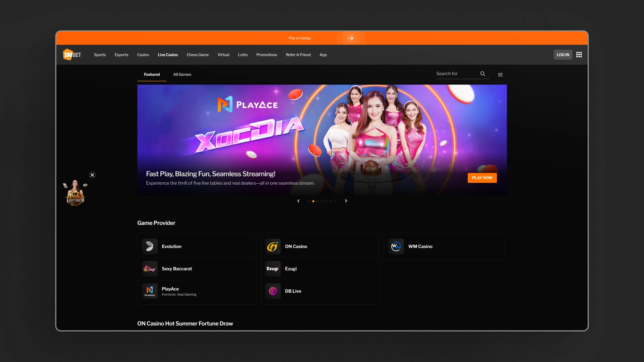The image size is (644, 362).
Task: Click 'Formerly: Asia Gaming' subtitle
Action: pos(179,295)
